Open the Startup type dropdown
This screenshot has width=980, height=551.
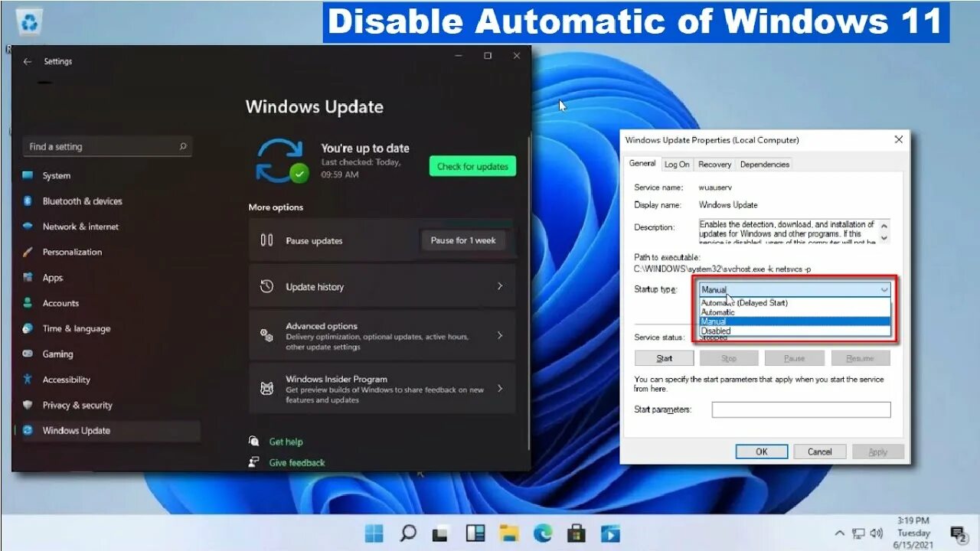(x=795, y=289)
